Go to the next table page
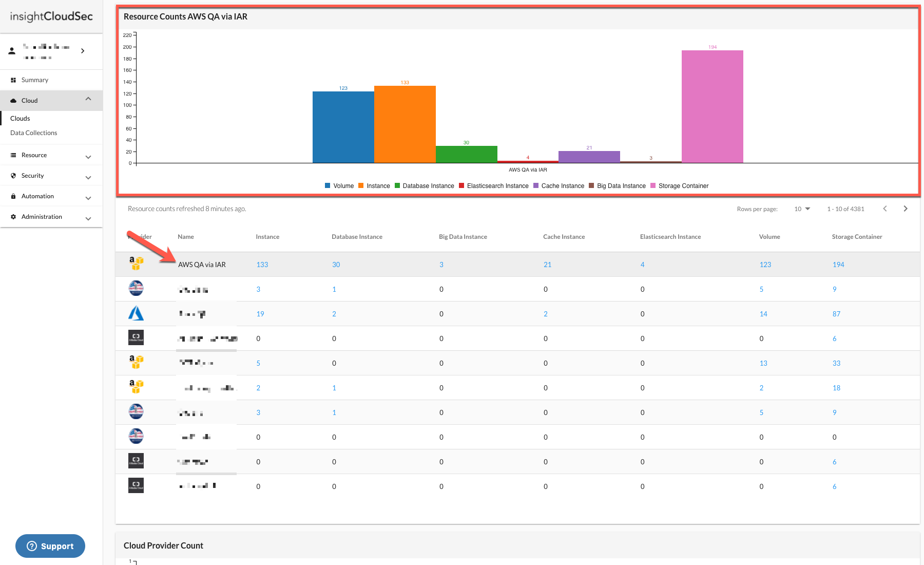The image size is (924, 565). [906, 209]
